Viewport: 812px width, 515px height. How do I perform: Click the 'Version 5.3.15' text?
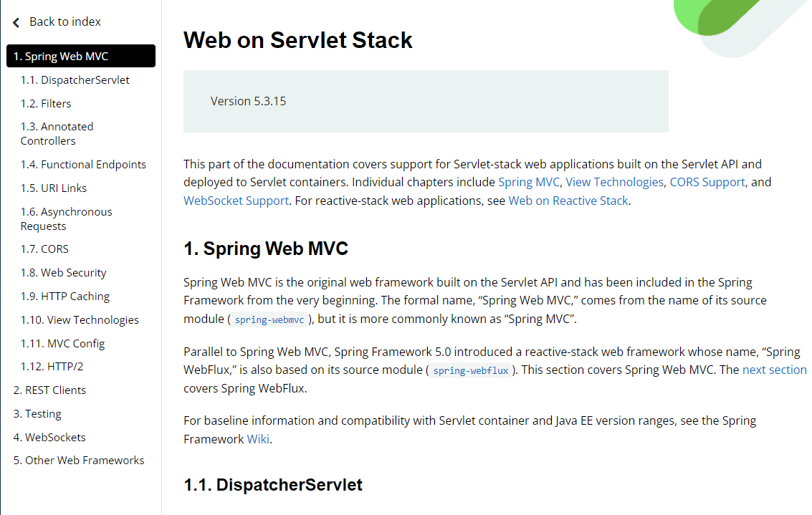pyautogui.click(x=248, y=102)
